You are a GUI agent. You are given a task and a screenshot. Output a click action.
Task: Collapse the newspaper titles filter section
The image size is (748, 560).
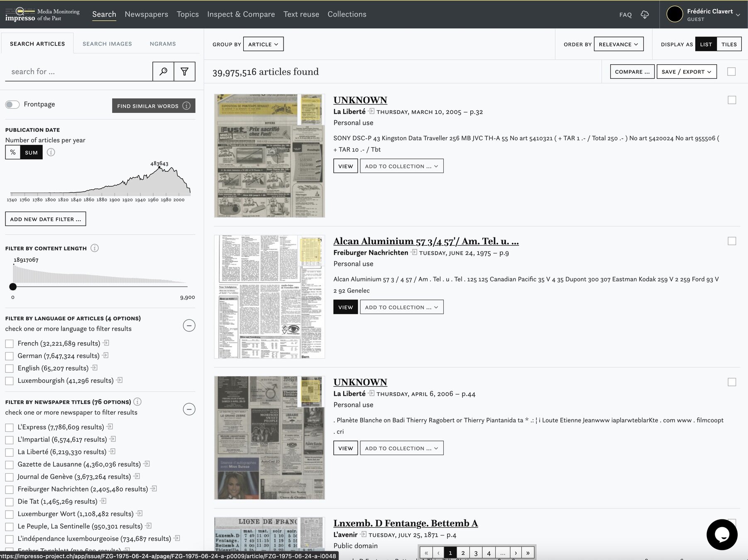coord(189,409)
